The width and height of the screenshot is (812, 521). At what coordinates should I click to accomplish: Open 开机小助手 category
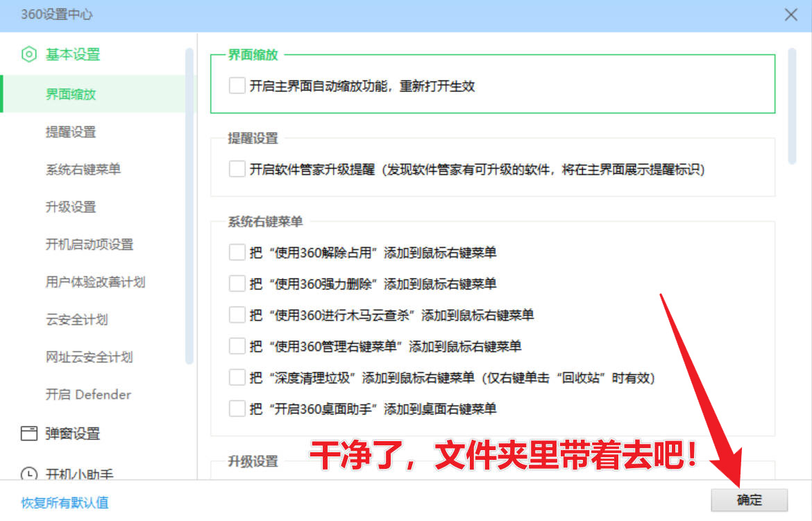tap(79, 473)
